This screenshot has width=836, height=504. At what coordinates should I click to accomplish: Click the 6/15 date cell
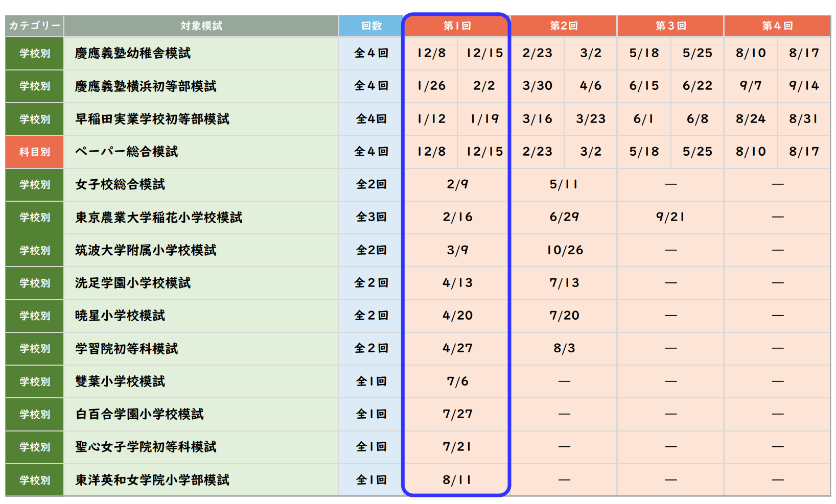click(x=644, y=86)
